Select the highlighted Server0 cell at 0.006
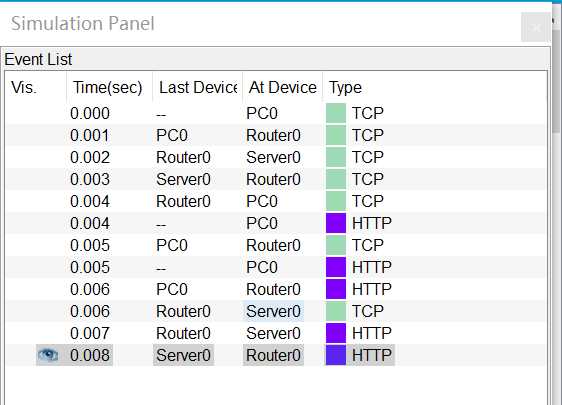The height and width of the screenshot is (405, 562). [x=273, y=311]
